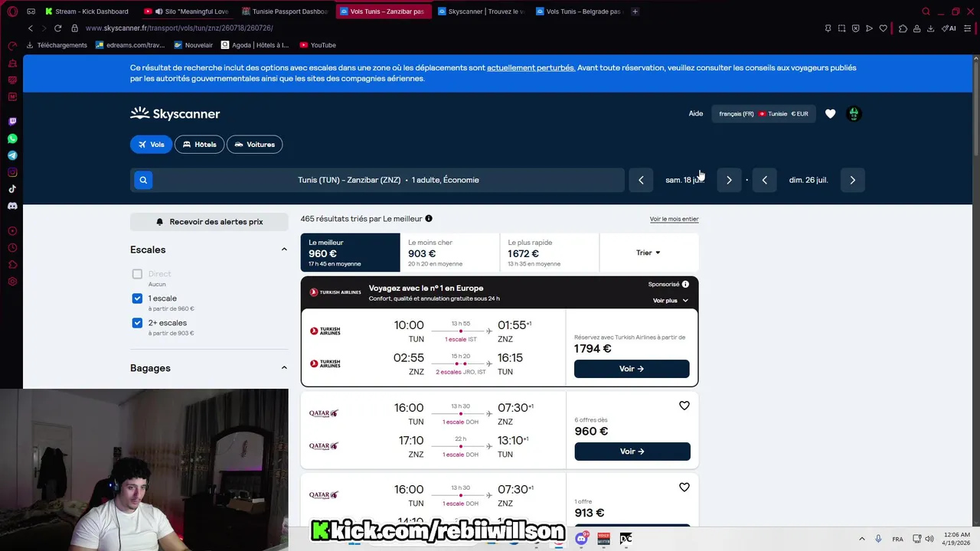This screenshot has height=551, width=980.
Task: Uncheck the 1 escale filter
Action: click(x=137, y=298)
